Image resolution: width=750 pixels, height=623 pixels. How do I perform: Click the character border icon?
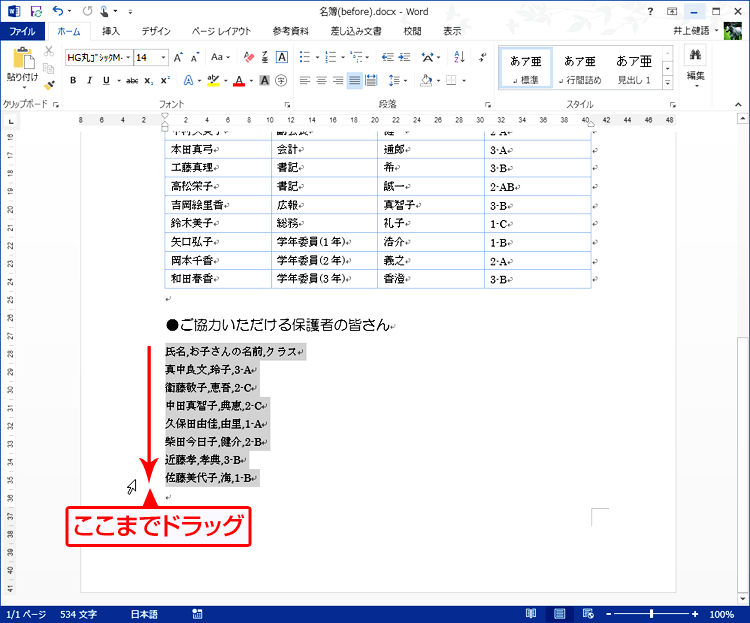click(282, 57)
